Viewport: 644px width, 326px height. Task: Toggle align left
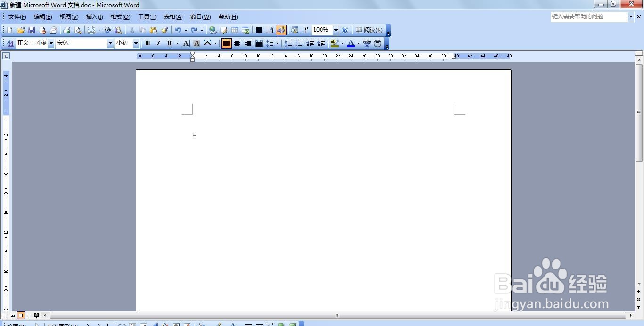[226, 43]
